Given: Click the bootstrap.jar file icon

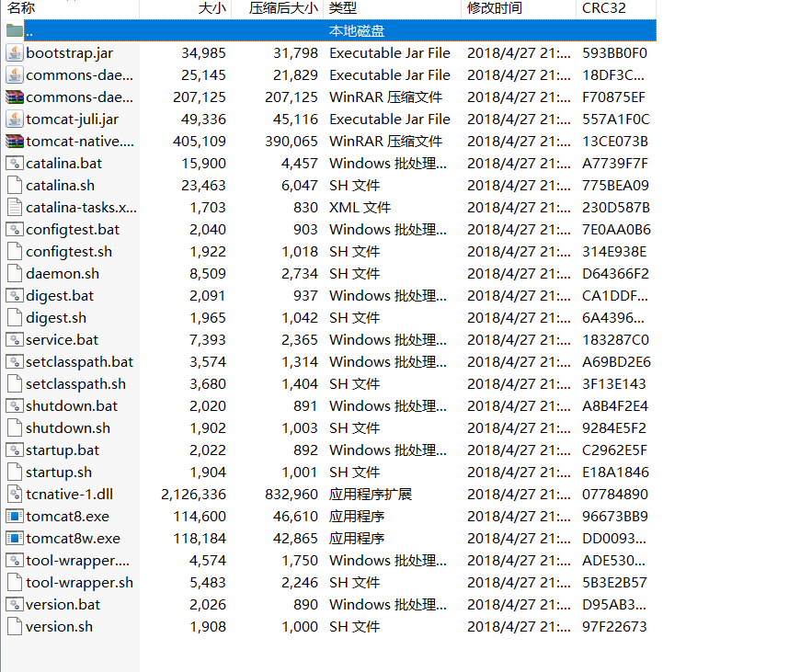Looking at the screenshot, I should point(15,53).
